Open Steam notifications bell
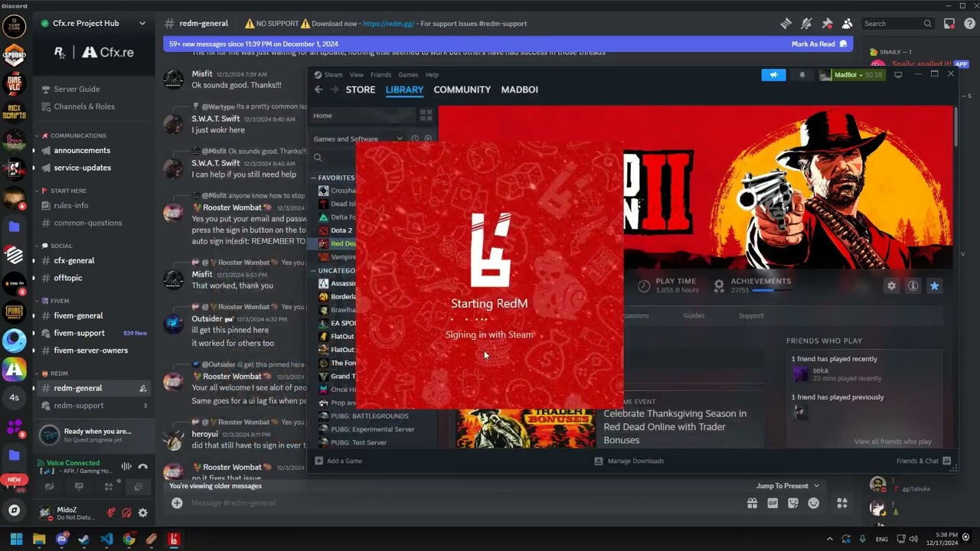This screenshot has width=980, height=551. click(802, 75)
